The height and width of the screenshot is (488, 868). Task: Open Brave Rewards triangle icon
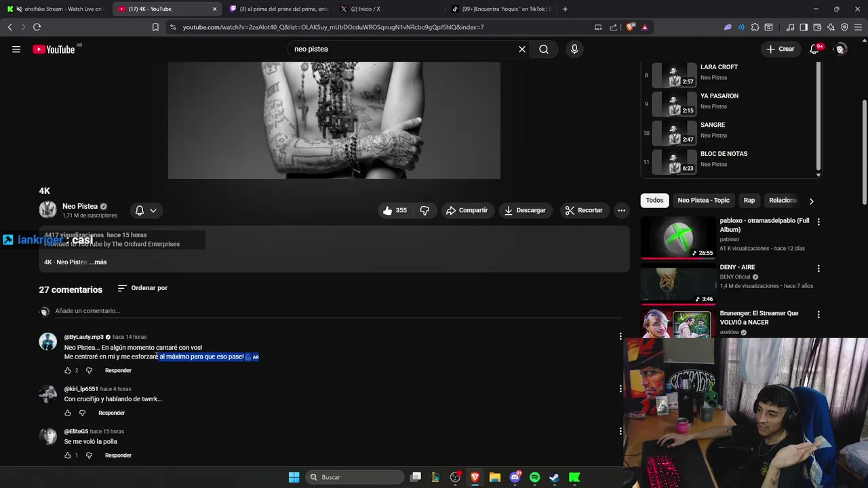coord(644,27)
